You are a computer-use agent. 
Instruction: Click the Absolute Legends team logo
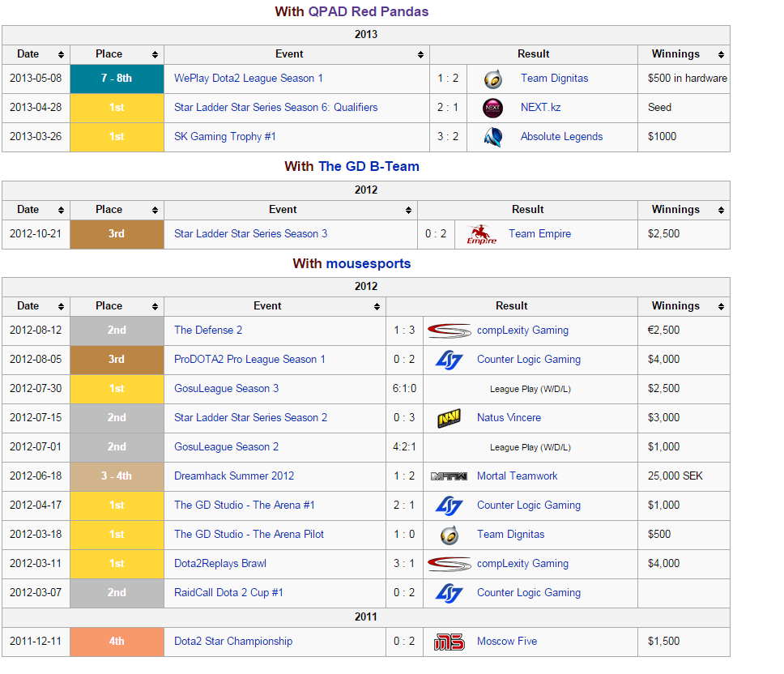pos(493,137)
